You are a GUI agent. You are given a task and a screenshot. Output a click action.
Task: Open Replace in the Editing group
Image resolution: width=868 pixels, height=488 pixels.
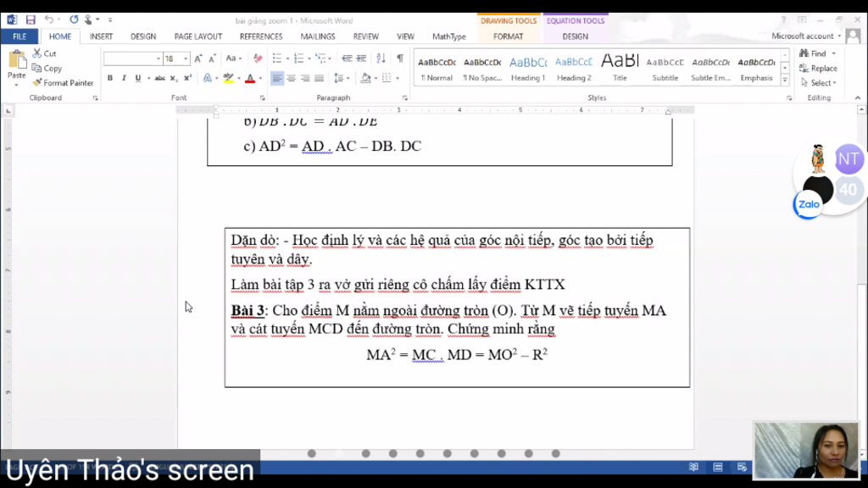[x=818, y=69]
